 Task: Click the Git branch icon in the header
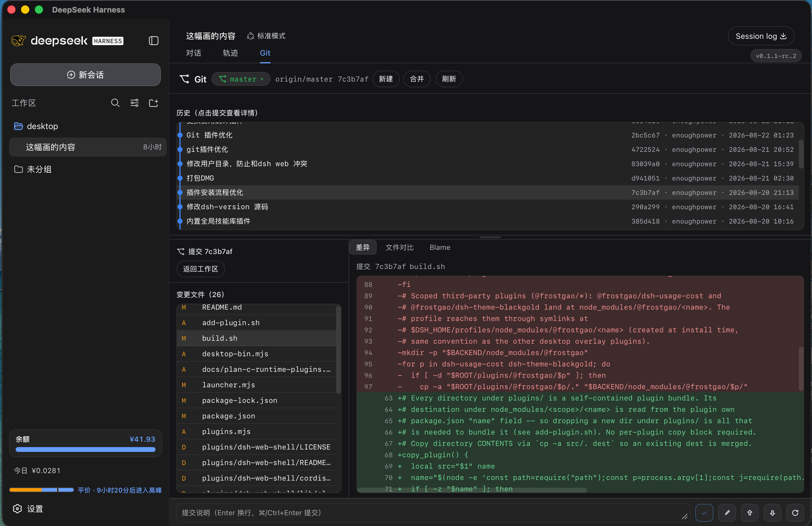tap(184, 79)
